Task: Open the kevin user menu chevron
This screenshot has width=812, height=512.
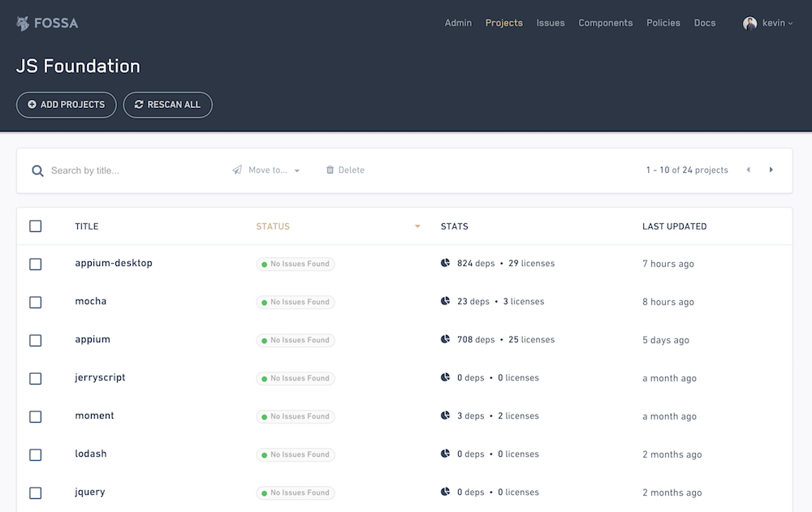Action: (790, 24)
